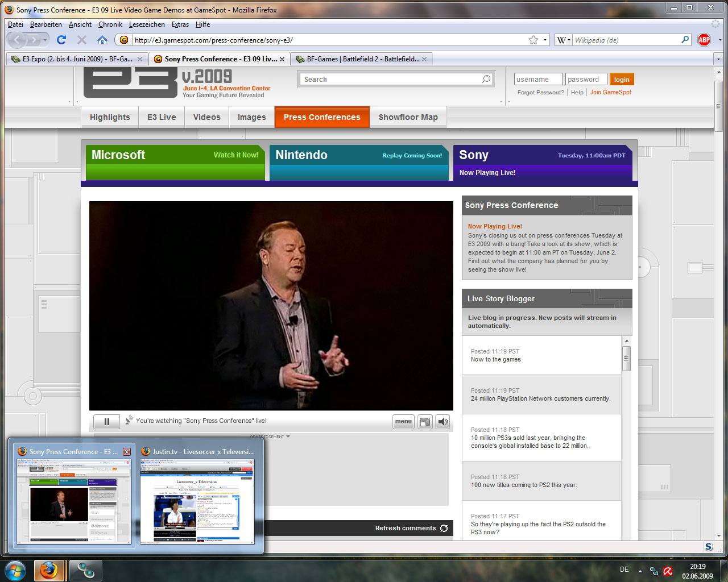The height and width of the screenshot is (582, 728).
Task: Click the live blog scrollbar thumb
Action: pyautogui.click(x=627, y=358)
